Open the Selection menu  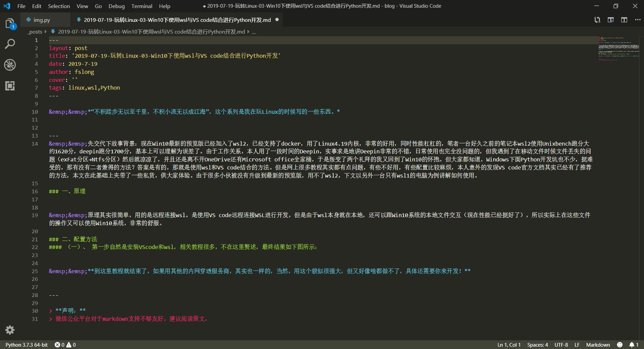(59, 6)
